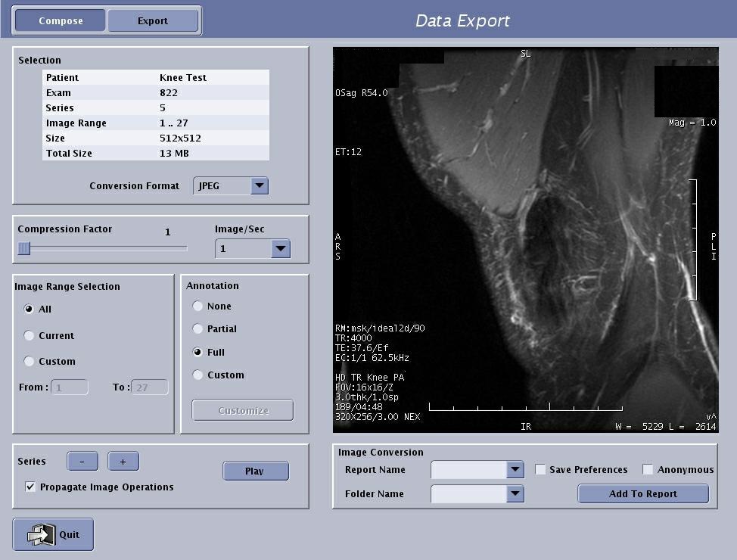Screen dimensions: 737x560
Task: Switch to the Export tab
Action: point(153,20)
